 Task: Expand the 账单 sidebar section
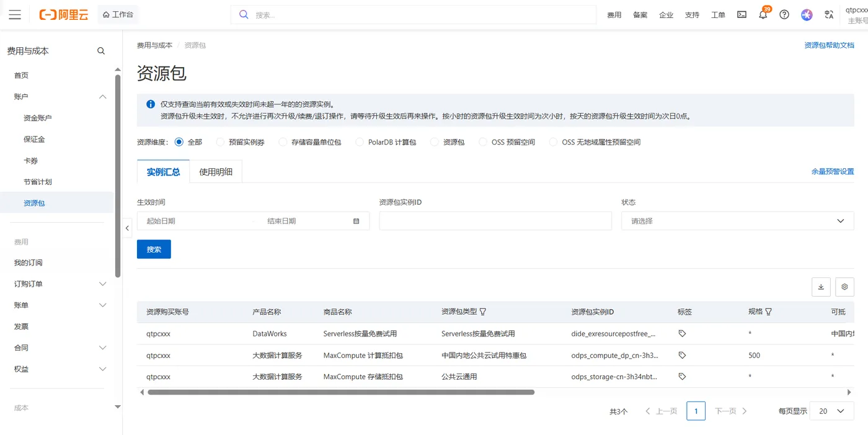click(x=103, y=305)
